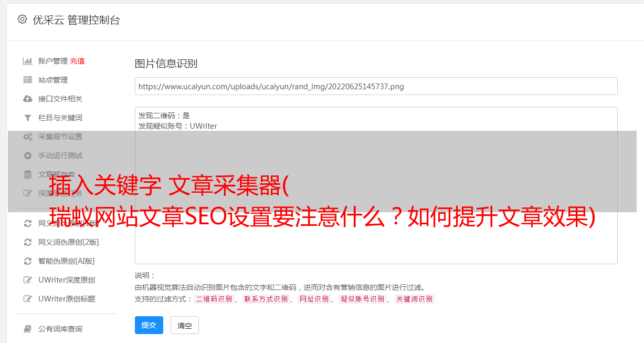Viewport: 644px width, 343px height.
Task: Click the 优采云 管理控制台 title
Action: tap(76, 20)
